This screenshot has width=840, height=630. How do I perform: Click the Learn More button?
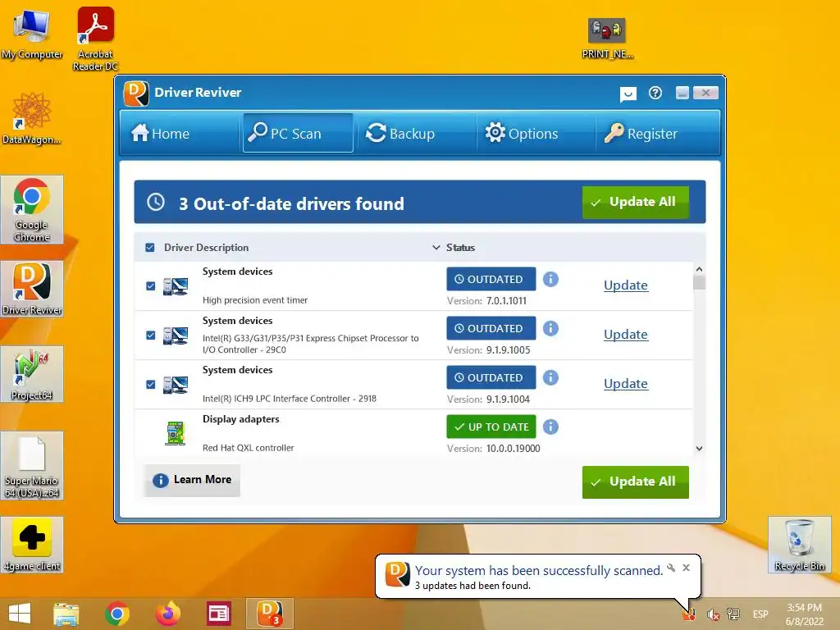192,480
